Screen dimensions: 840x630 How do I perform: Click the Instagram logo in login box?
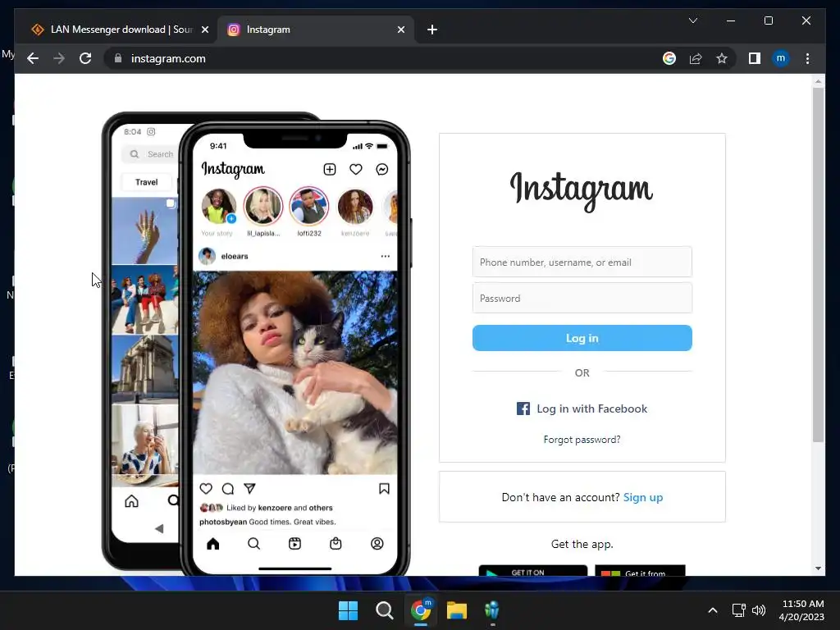[x=582, y=190]
